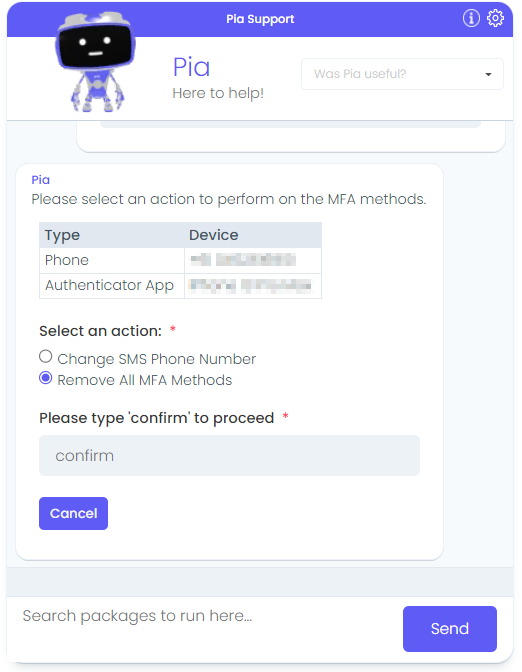Select Change SMS Phone Number option
522x672 pixels.
(x=45, y=357)
